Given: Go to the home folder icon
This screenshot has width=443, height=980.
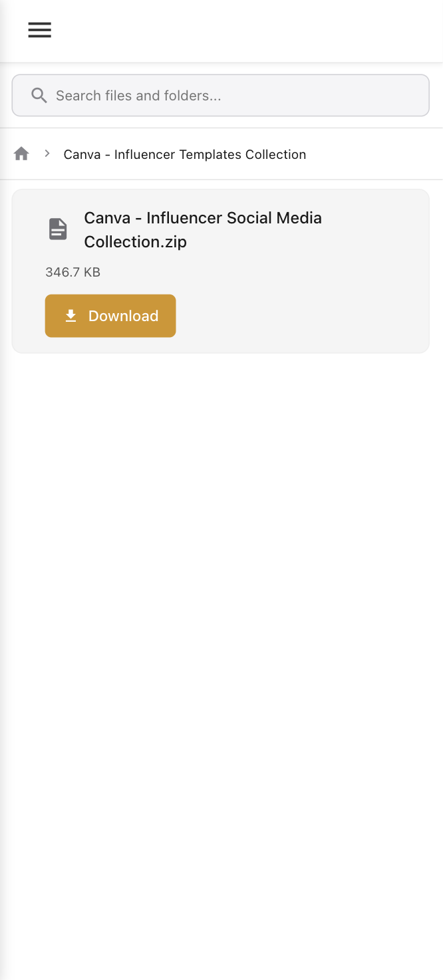Looking at the screenshot, I should point(21,154).
